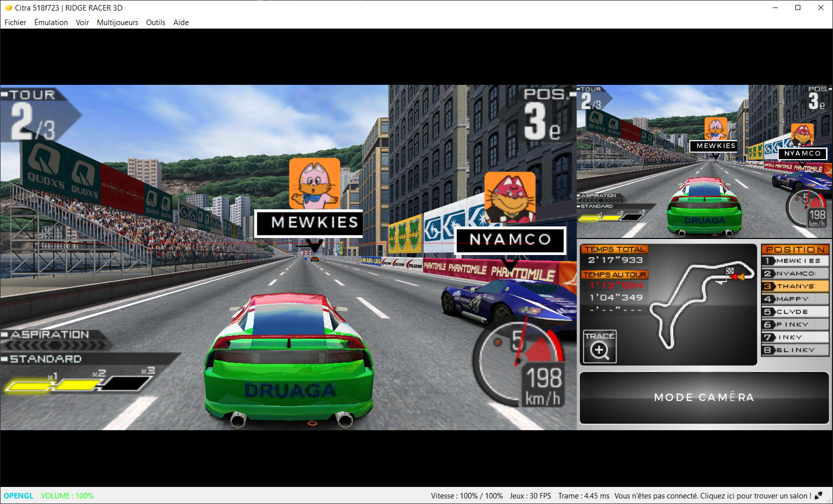Open the Aide menu
Screen dimensions: 833x504
181,23
